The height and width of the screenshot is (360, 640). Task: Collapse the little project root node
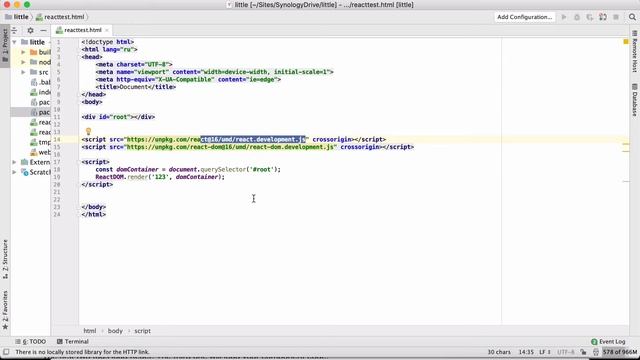(15, 42)
